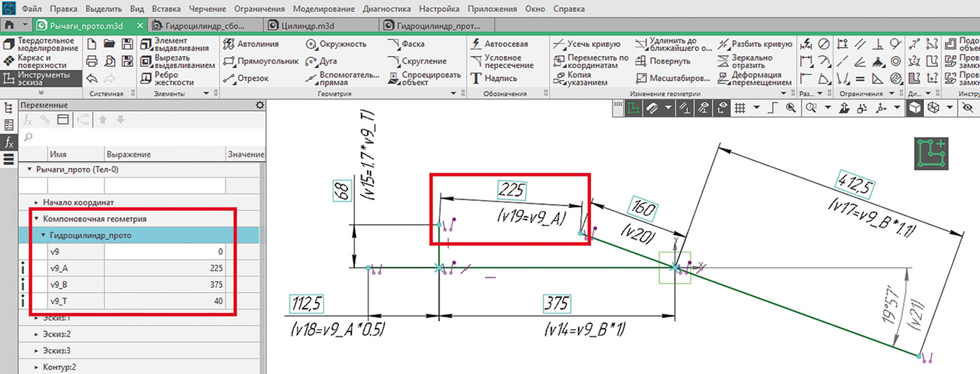Switch to Твердотельное моделирование toolset
The image size is (980, 374).
(41, 44)
